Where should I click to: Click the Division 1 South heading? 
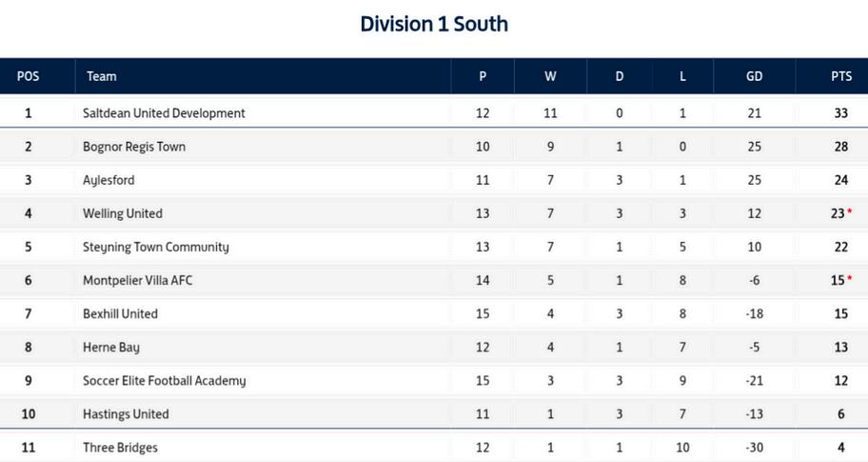[434, 24]
